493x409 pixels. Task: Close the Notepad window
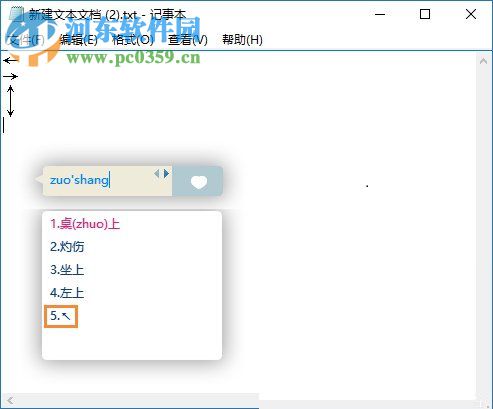tap(471, 14)
